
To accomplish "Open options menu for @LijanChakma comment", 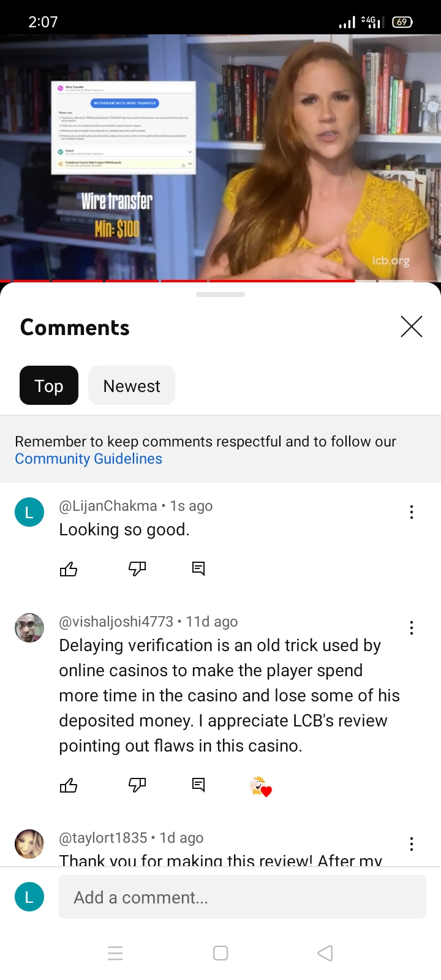I will [x=412, y=512].
